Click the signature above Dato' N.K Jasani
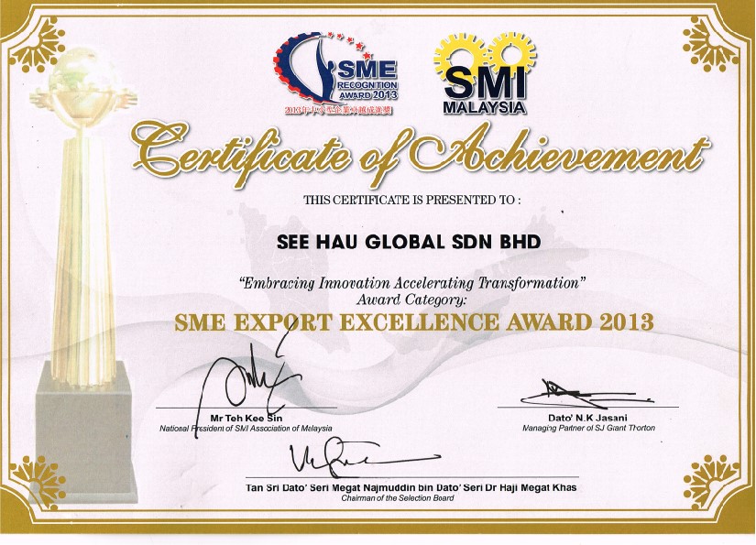This screenshot has height=545, width=756. point(587,393)
